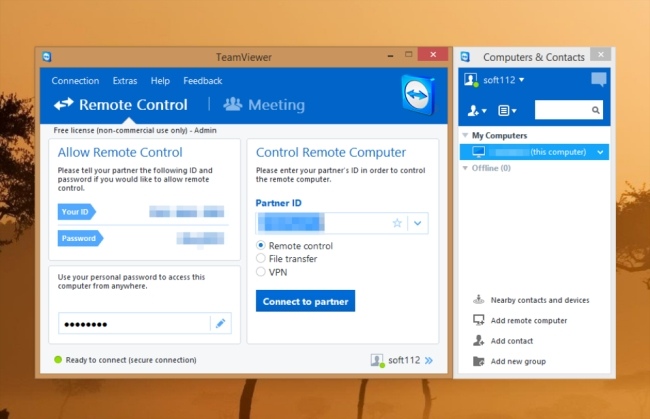Click Nearby contacts and devices
Screen dimensions: 650x419
[x=540, y=300]
